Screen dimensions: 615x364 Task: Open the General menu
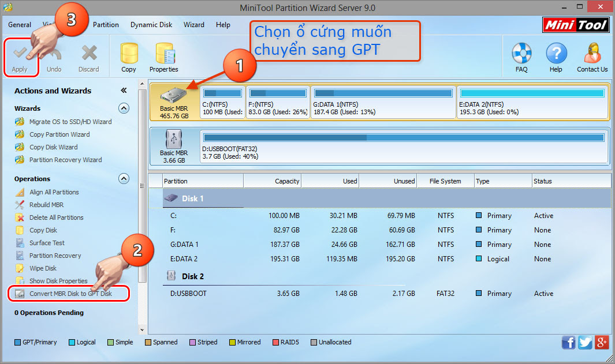pyautogui.click(x=20, y=25)
